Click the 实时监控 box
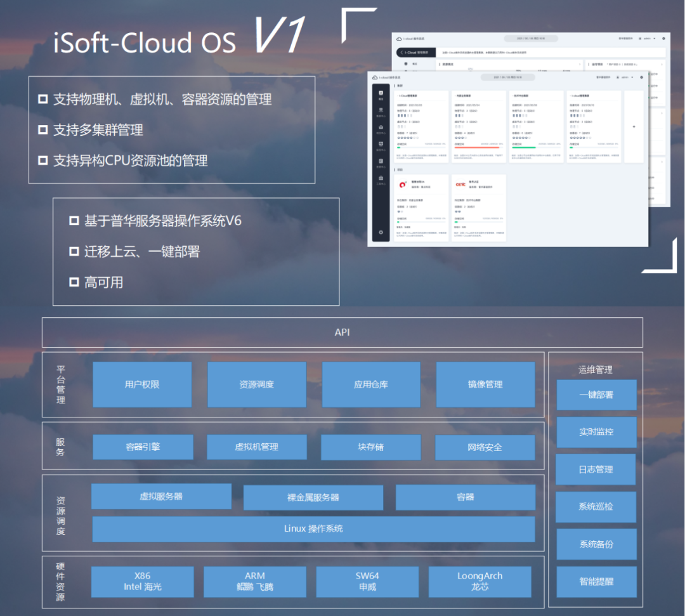Image resolution: width=685 pixels, height=616 pixels. (x=596, y=432)
